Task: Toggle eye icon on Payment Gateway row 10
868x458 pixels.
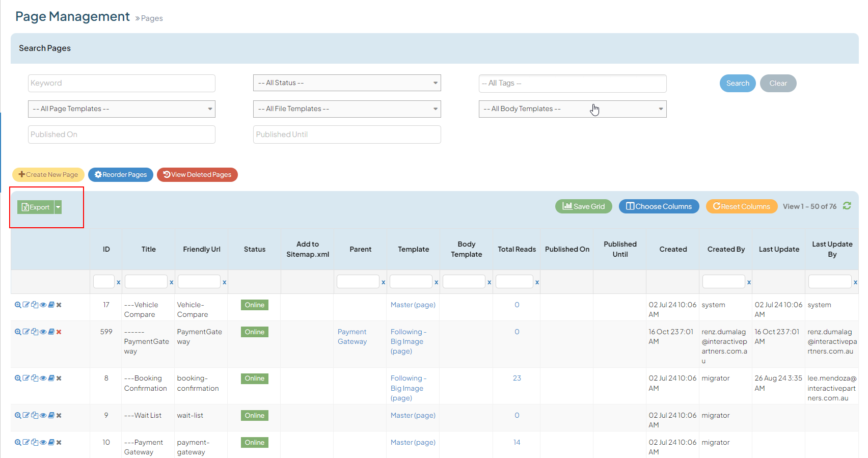Action: (x=43, y=443)
